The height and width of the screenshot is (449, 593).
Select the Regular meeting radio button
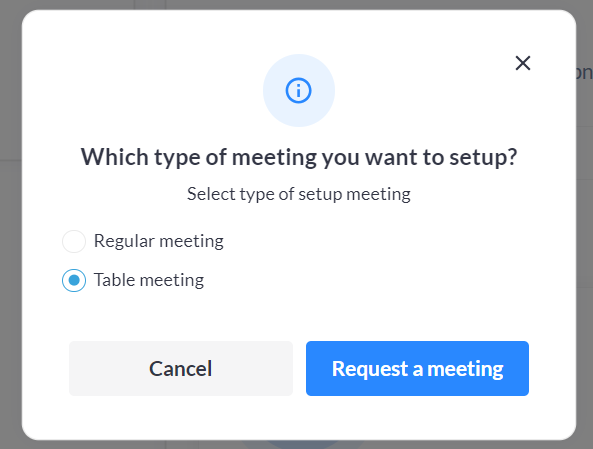[x=74, y=241]
